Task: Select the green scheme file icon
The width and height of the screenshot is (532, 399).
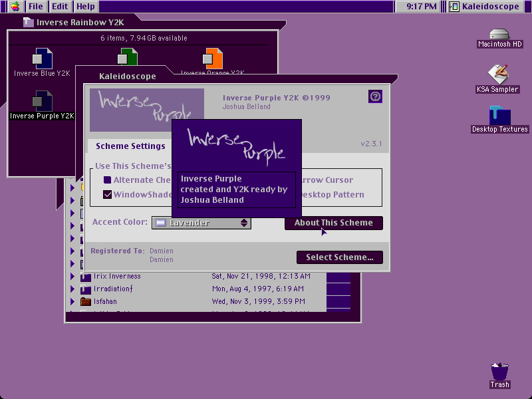Action: tap(127, 57)
